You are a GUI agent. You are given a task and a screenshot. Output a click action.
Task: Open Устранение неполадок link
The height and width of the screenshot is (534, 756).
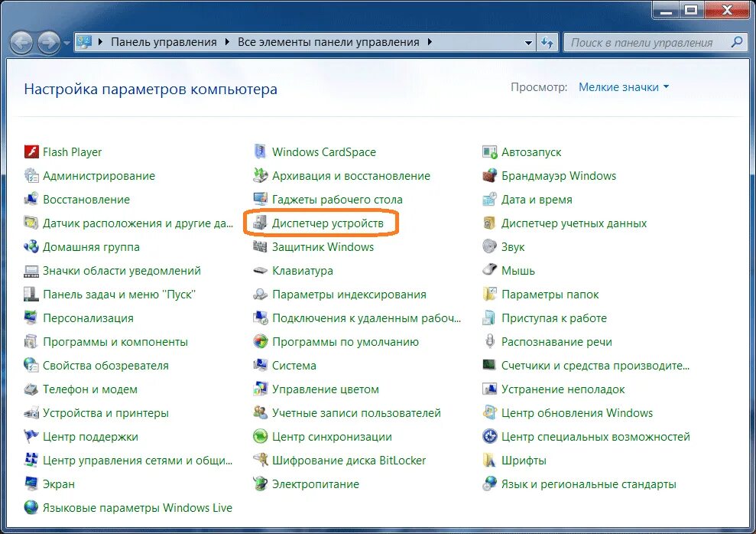pos(563,389)
